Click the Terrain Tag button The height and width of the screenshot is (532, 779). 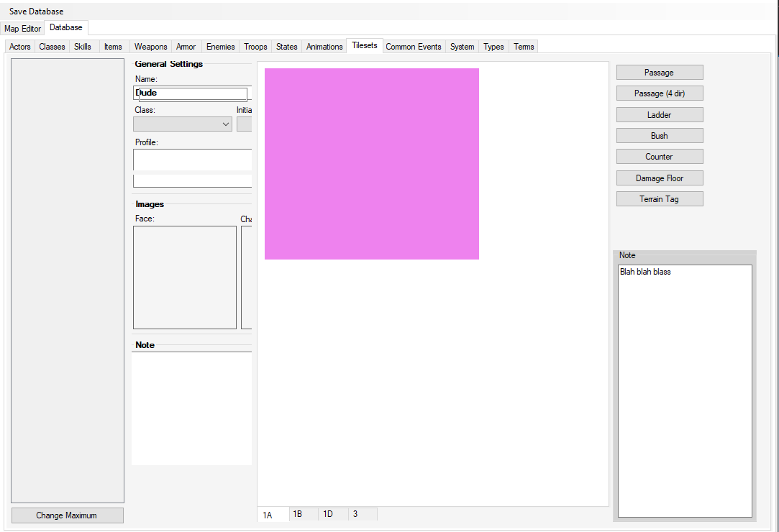pyautogui.click(x=660, y=198)
